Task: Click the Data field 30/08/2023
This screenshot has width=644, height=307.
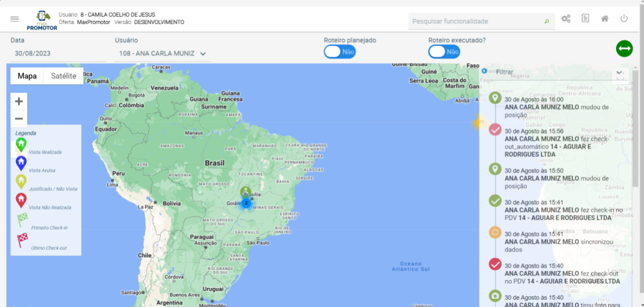Action: coord(58,54)
